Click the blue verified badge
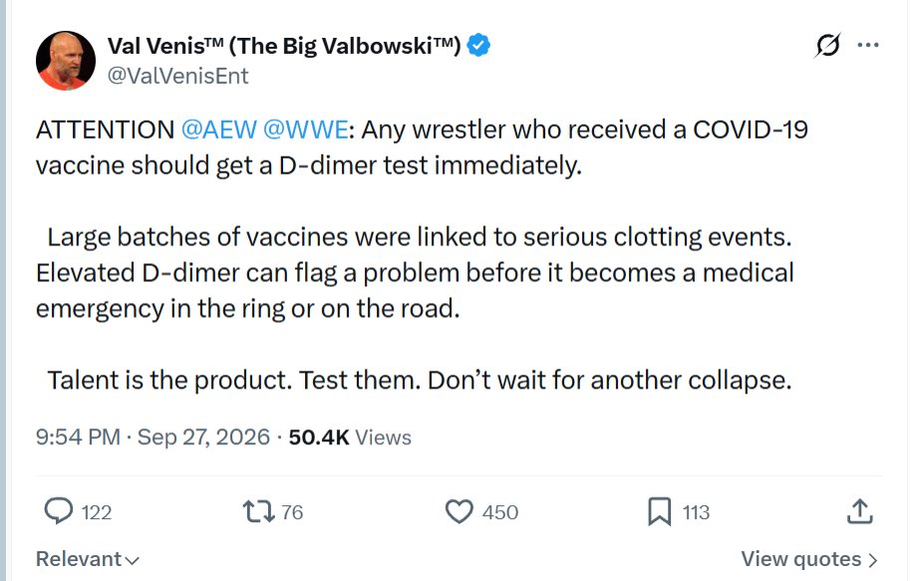The width and height of the screenshot is (924, 581). point(478,46)
